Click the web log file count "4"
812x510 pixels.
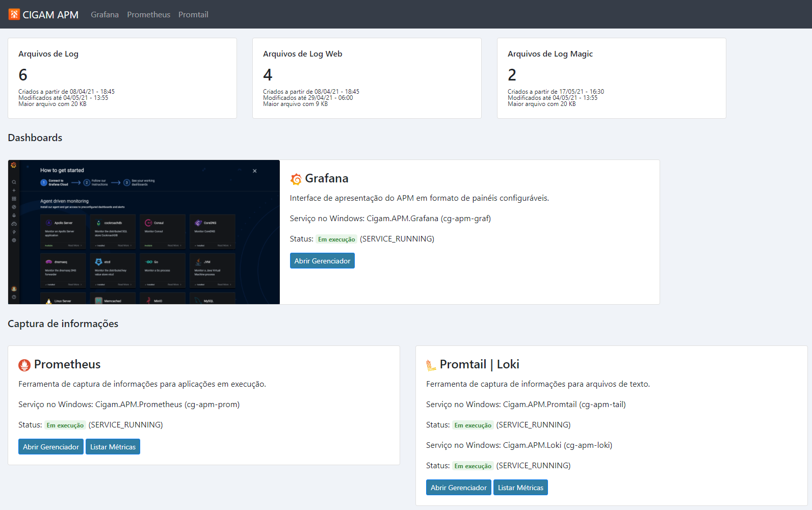(x=268, y=75)
